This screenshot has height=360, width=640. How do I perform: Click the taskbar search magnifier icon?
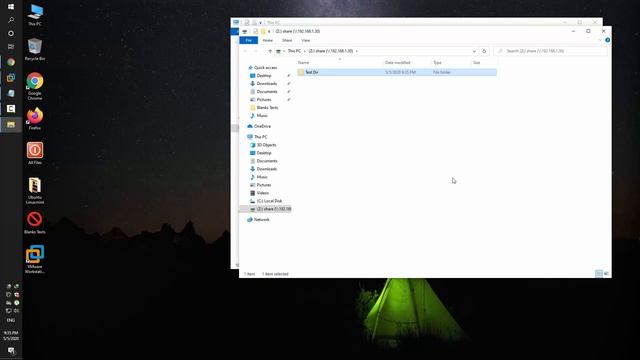11,20
